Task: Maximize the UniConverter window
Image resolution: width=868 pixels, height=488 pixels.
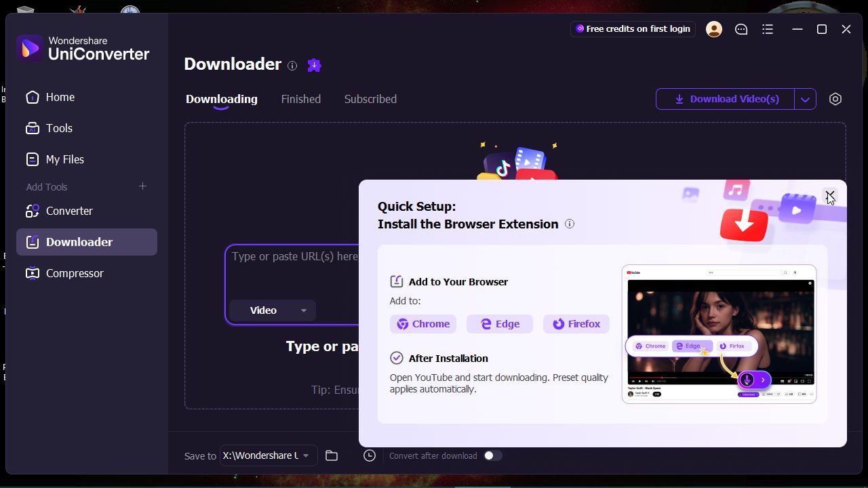Action: point(822,29)
